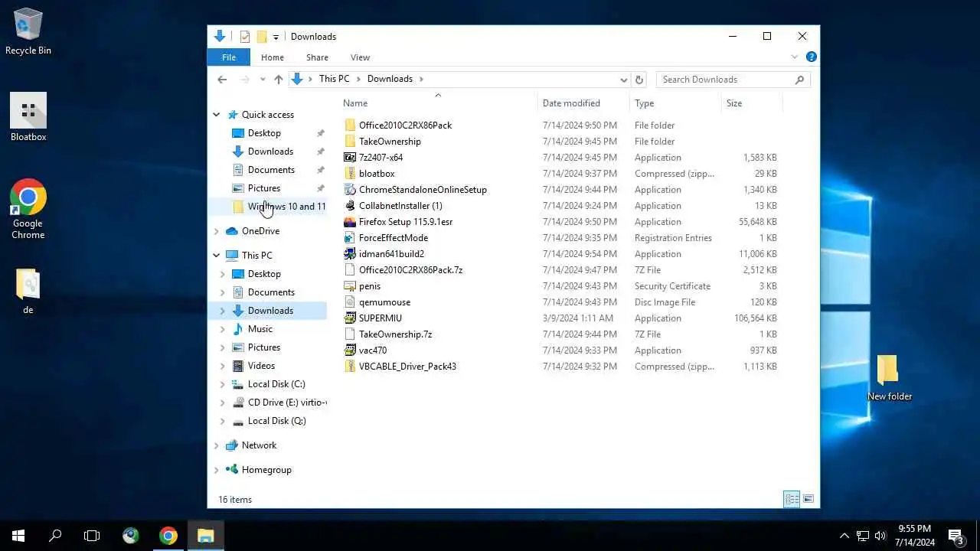
Task: Expand the Network tree node
Action: coord(217,445)
